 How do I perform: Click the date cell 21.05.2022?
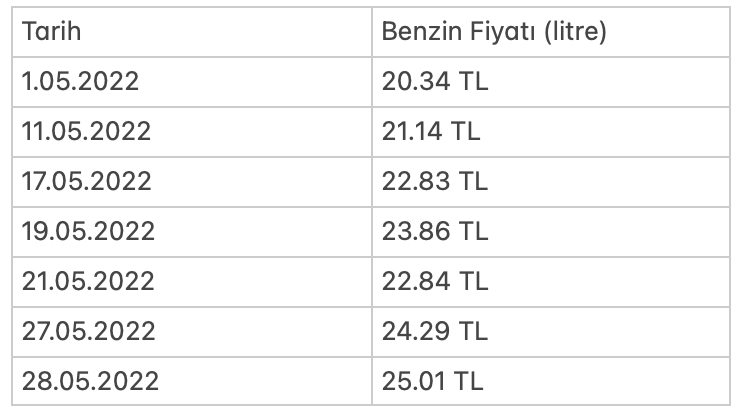click(x=192, y=282)
